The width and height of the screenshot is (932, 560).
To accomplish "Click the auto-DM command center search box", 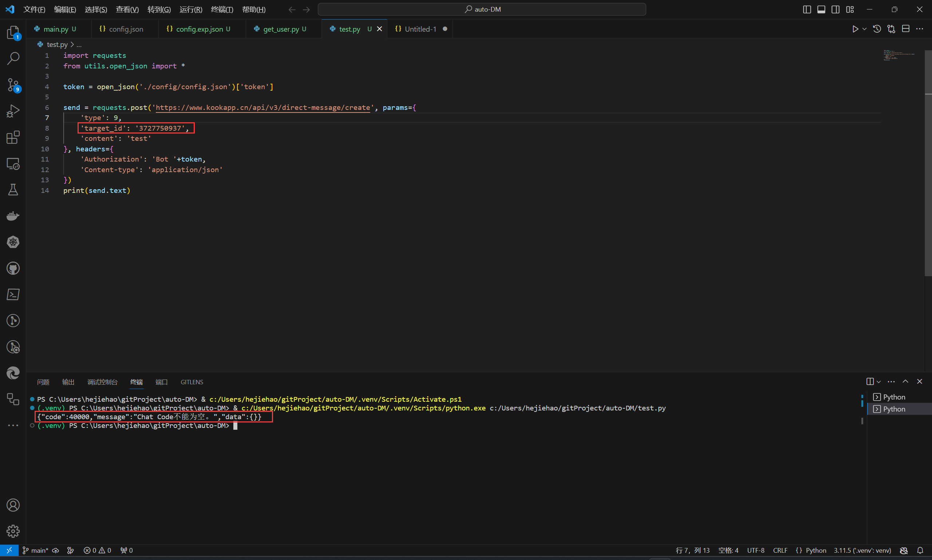I will (x=482, y=9).
